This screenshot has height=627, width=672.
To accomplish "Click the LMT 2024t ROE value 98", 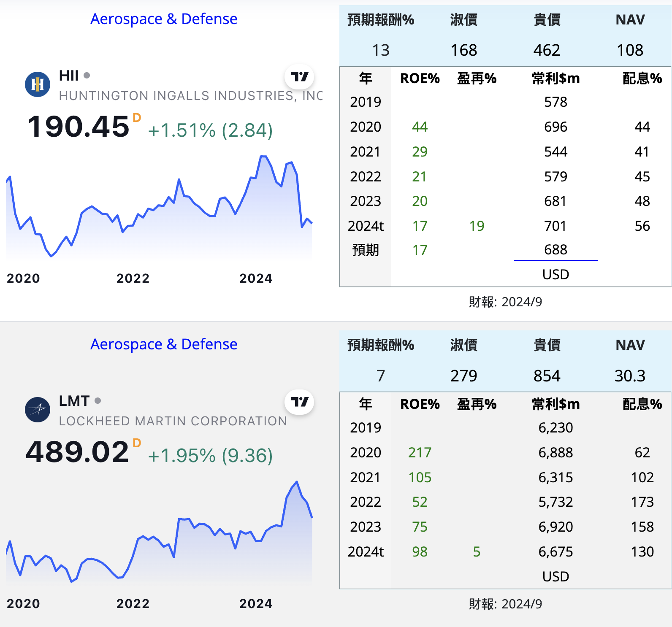I will click(x=420, y=552).
